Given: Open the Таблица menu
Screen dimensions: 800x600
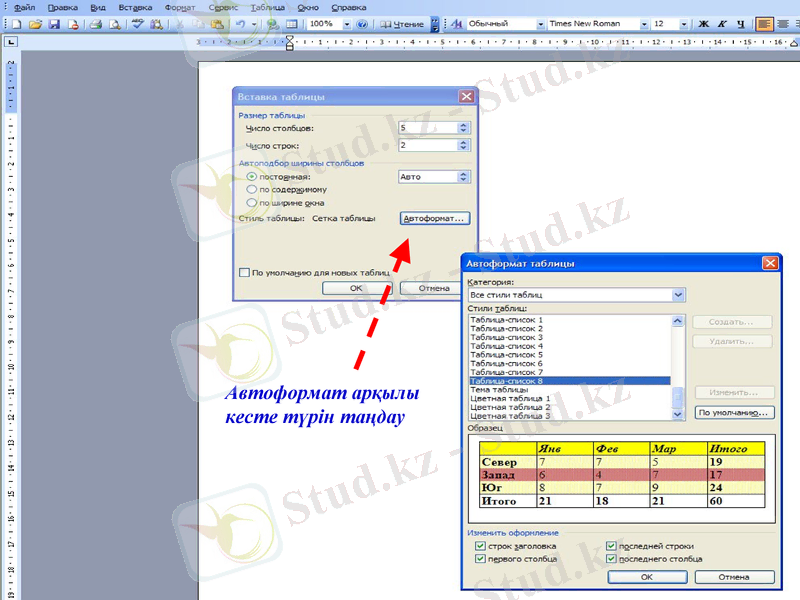Looking at the screenshot, I should (267, 7).
